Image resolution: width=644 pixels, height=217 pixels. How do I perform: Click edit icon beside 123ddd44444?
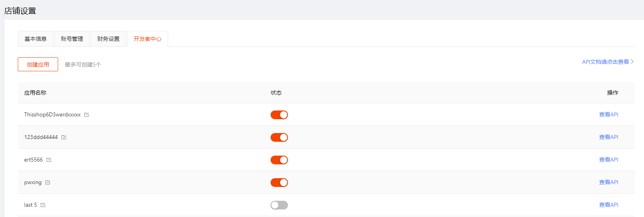[64, 137]
